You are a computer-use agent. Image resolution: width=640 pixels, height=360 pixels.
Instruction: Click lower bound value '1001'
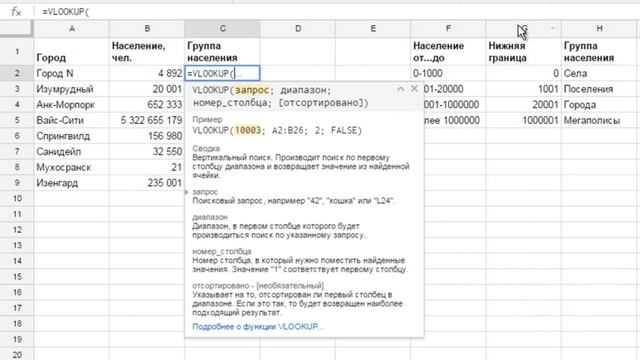coord(524,89)
